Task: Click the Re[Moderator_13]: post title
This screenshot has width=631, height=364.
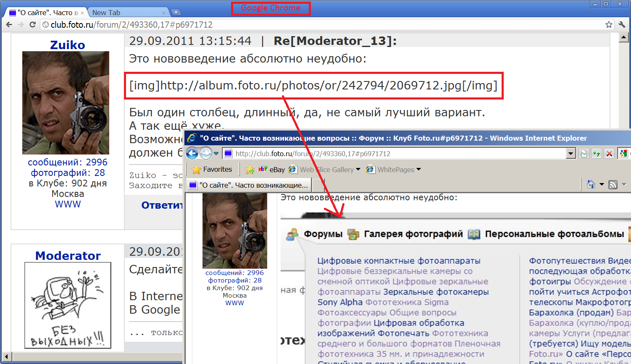Action: coord(335,41)
